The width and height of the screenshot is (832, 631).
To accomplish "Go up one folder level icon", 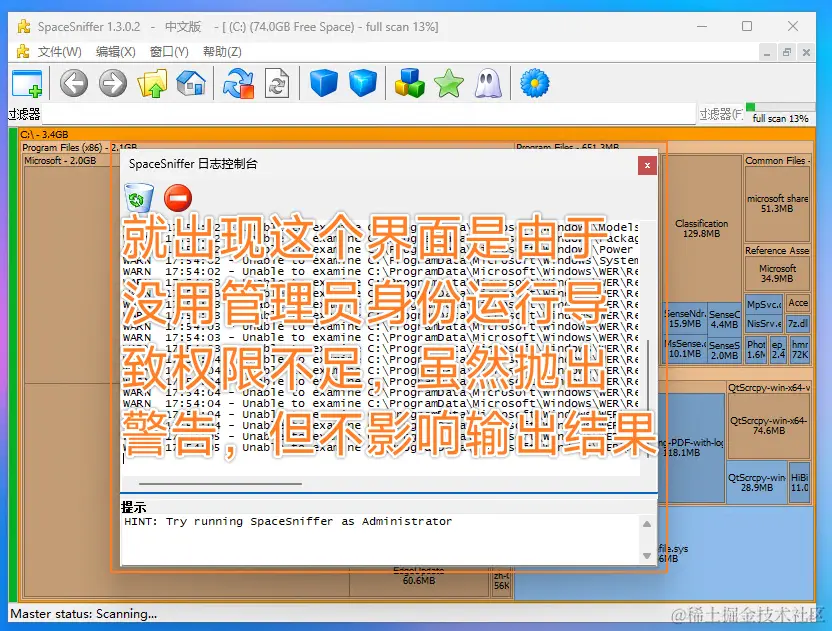I will click(x=152, y=83).
